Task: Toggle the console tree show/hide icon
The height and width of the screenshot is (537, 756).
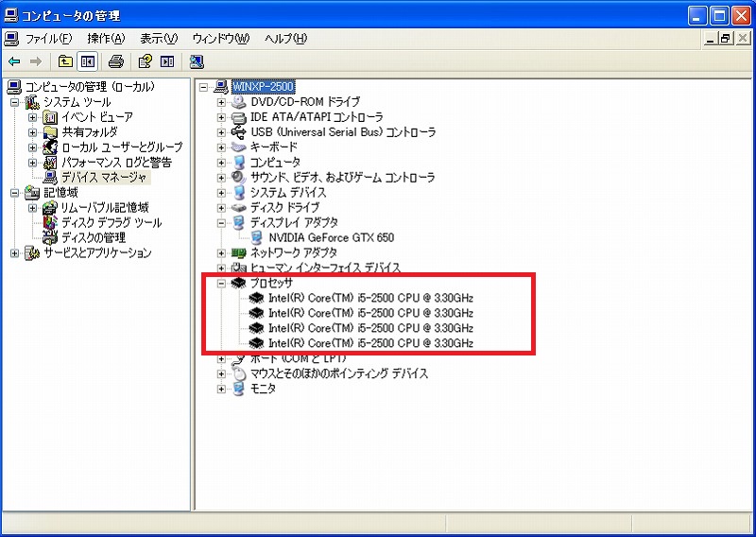Action: [87, 61]
